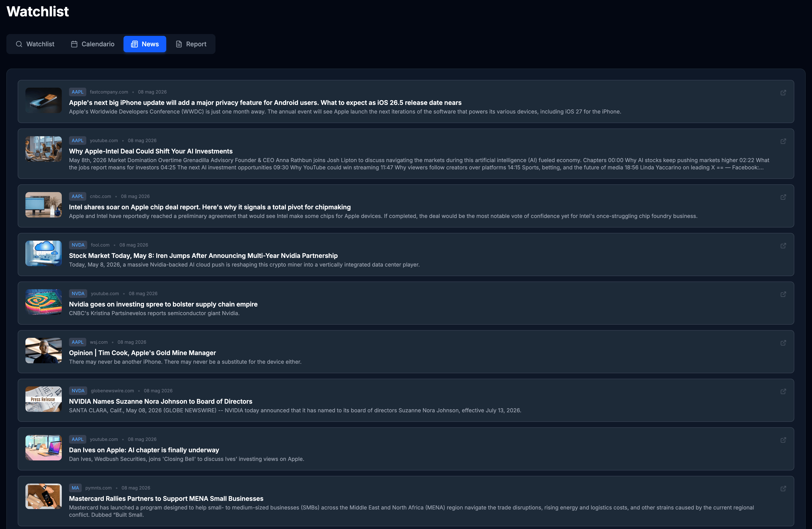
Task: Click AAPL tag on wsj.com article
Action: click(x=77, y=342)
